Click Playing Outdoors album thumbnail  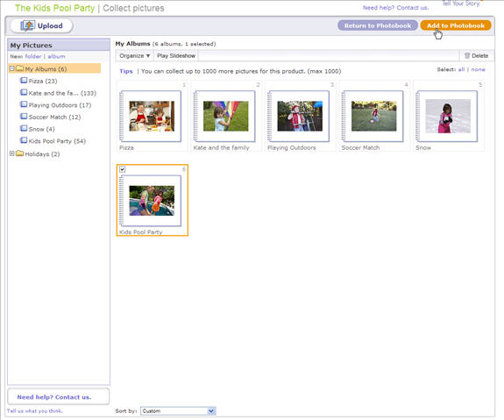coord(300,116)
